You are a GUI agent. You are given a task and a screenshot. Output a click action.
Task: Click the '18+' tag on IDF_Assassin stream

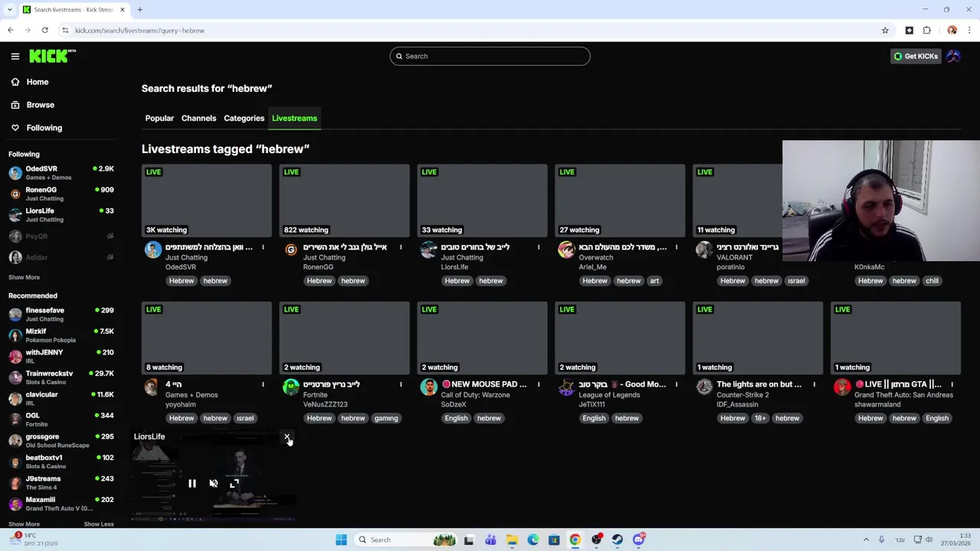759,419
